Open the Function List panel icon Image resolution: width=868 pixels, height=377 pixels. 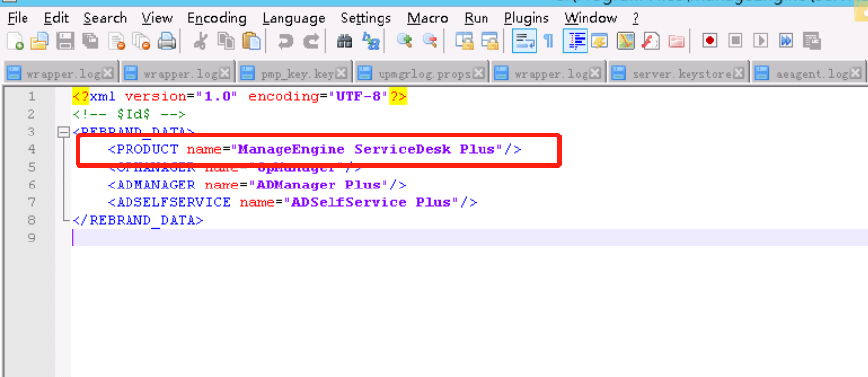pyautogui.click(x=651, y=41)
